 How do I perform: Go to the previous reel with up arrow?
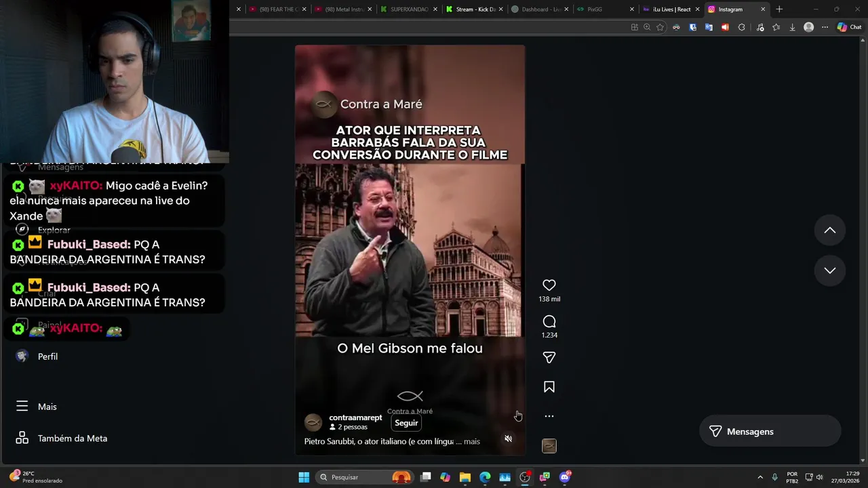click(x=829, y=230)
